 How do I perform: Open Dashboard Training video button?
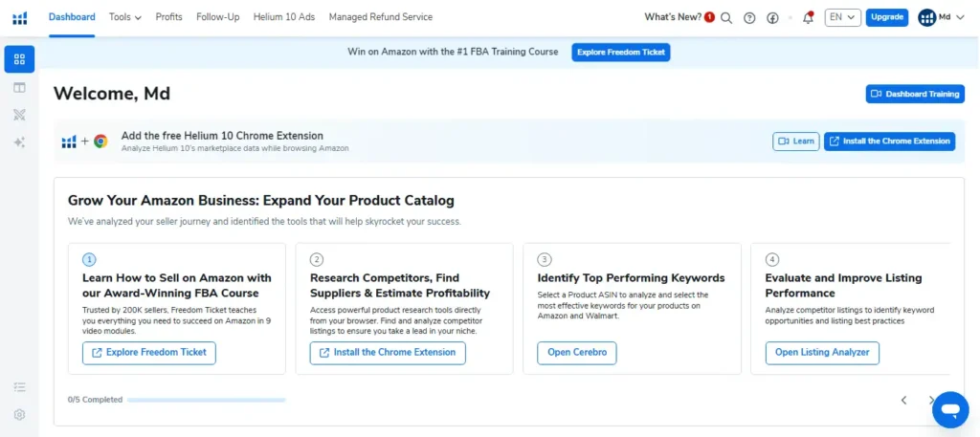pyautogui.click(x=915, y=95)
